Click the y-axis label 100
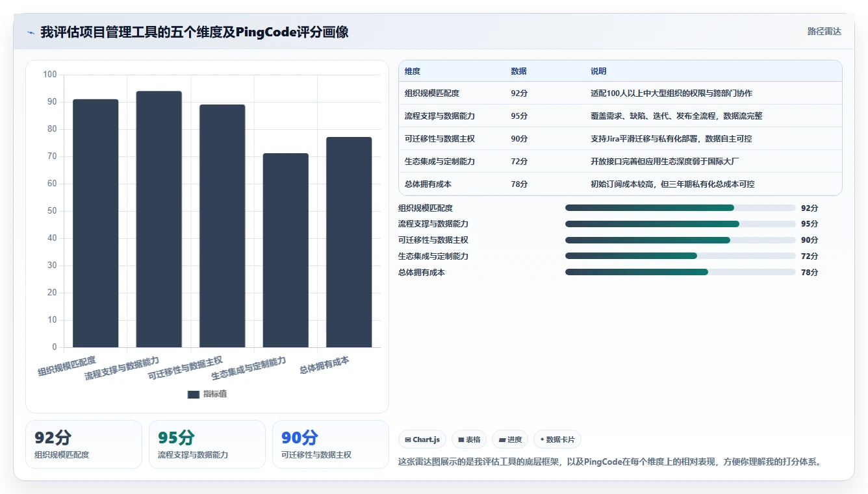The image size is (868, 494). (x=50, y=75)
